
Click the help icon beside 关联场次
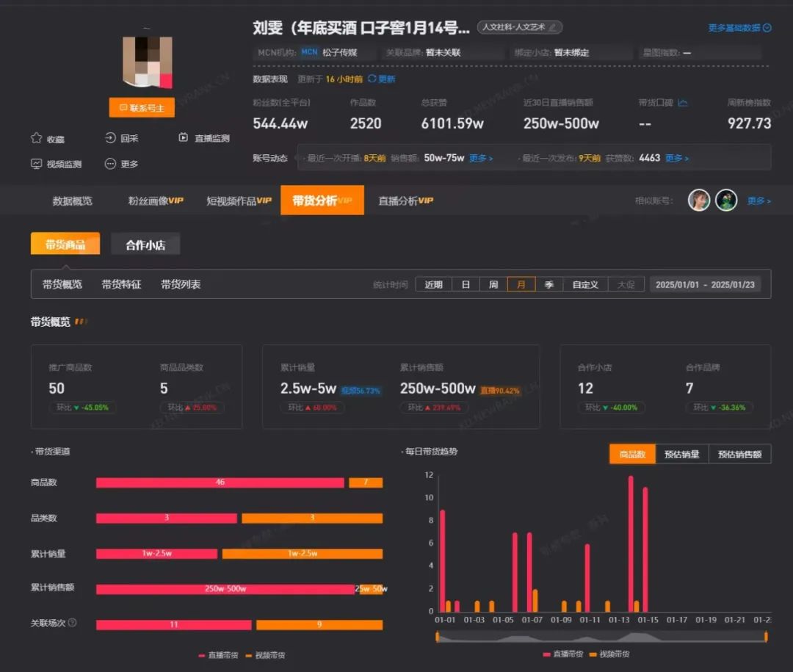[72, 623]
